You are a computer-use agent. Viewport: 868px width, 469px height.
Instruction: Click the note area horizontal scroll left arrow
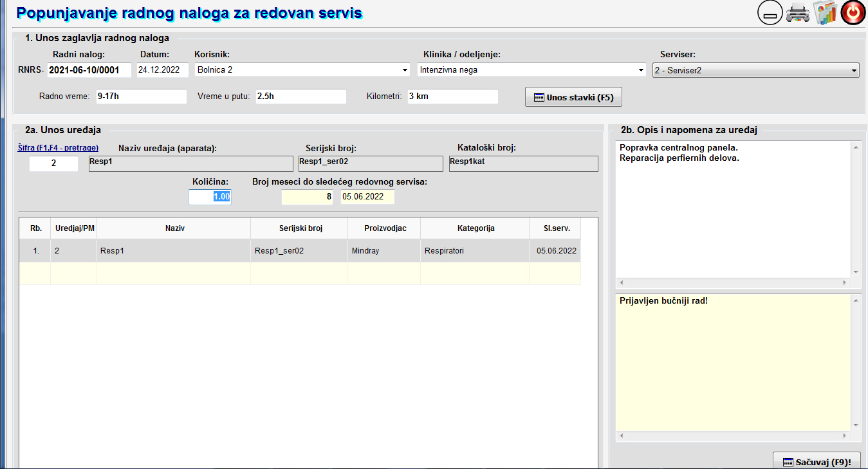(622, 436)
